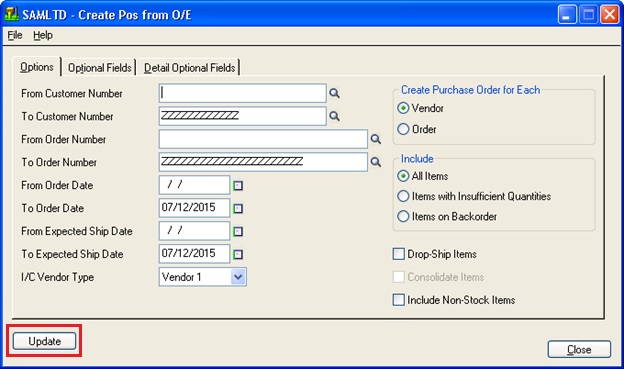This screenshot has height=369, width=624.
Task: Click the From Expected Ship Date field
Action: point(194,231)
